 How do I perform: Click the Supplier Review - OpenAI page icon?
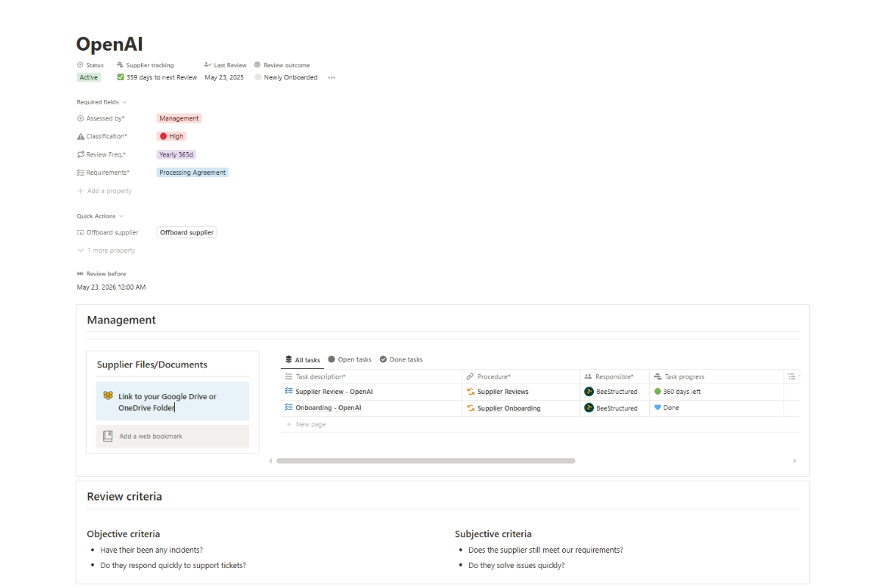(289, 392)
